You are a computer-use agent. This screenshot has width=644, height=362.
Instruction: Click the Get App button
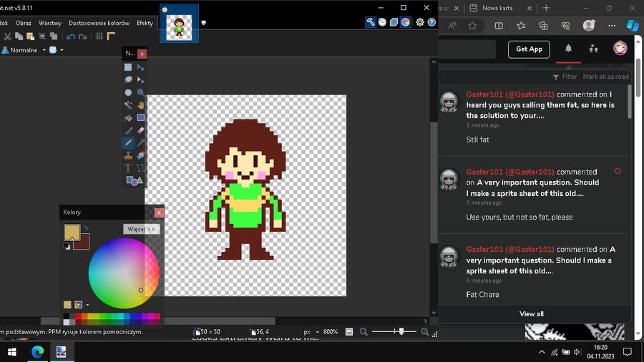tap(529, 49)
